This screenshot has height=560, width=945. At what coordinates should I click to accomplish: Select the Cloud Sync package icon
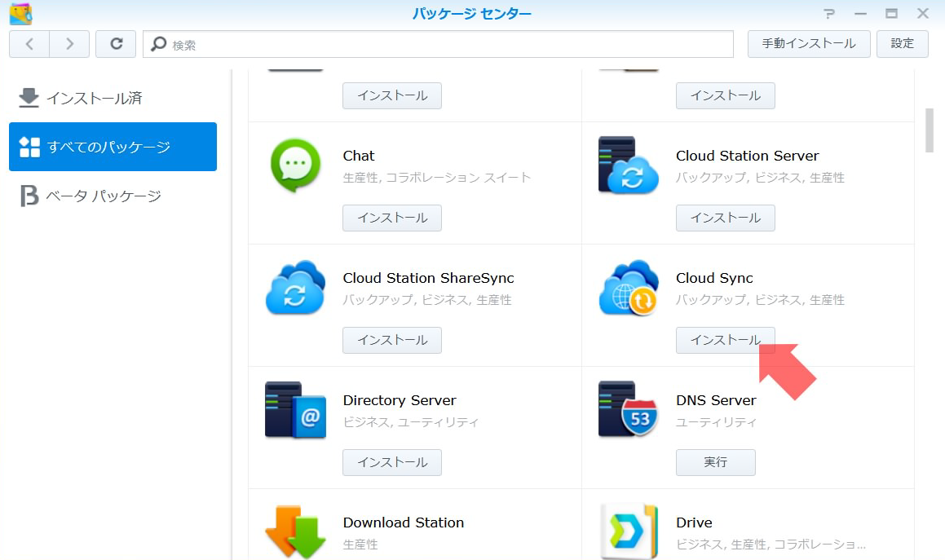click(x=628, y=288)
